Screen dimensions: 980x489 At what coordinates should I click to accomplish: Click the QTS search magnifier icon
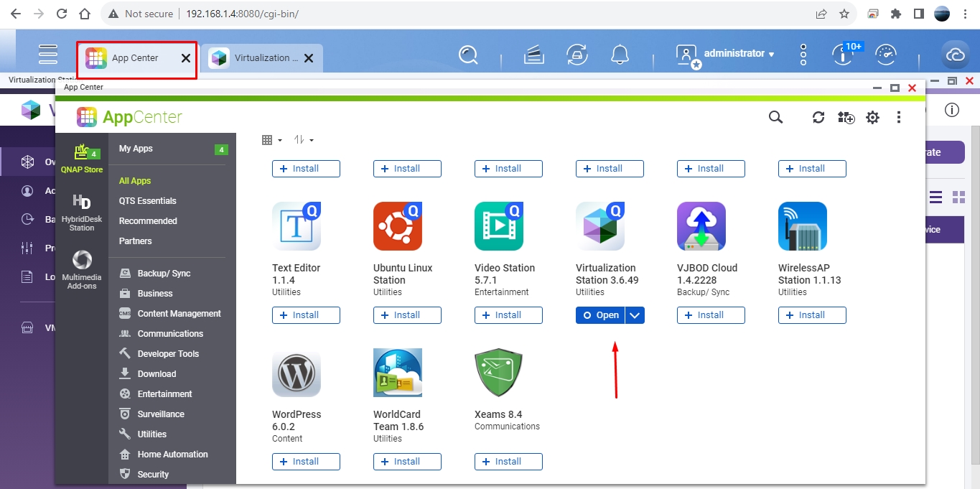[468, 55]
